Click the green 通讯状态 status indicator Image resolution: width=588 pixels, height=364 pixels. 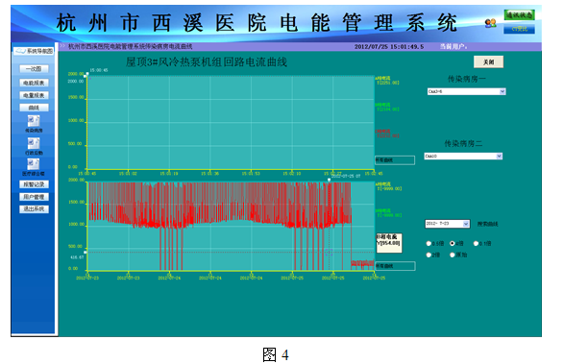pyautogui.click(x=519, y=15)
